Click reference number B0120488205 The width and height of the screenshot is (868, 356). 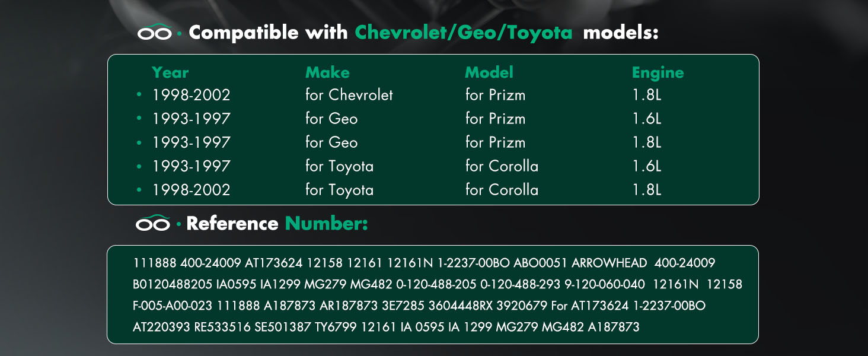coord(173,284)
